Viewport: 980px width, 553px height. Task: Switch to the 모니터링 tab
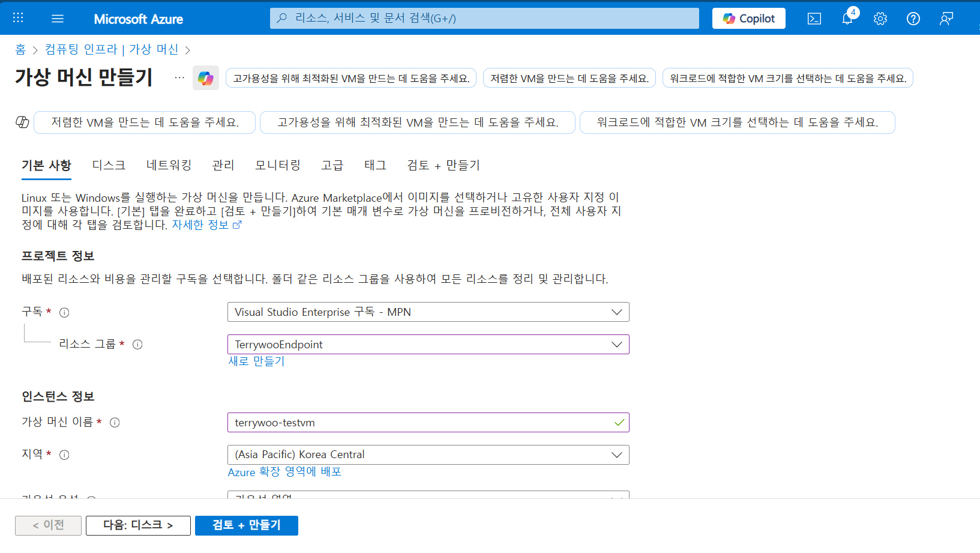(278, 165)
